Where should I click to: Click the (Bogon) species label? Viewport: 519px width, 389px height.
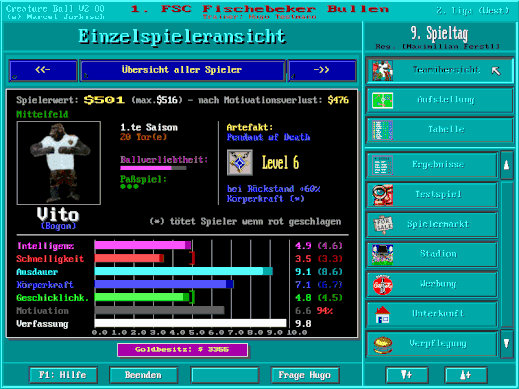tap(58, 226)
